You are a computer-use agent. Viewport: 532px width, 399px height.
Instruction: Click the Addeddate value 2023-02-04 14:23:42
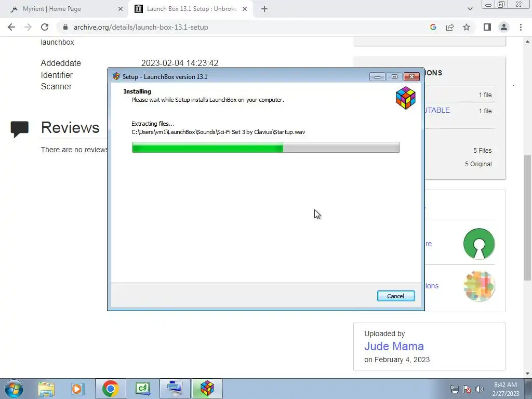(x=179, y=63)
